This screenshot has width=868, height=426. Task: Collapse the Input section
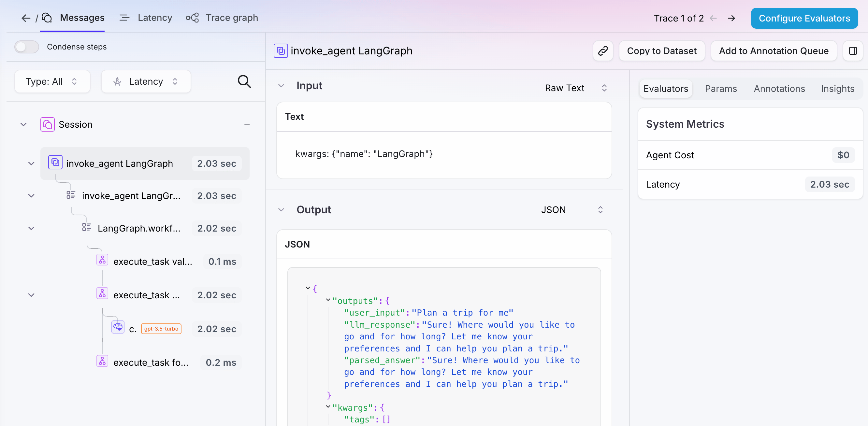[x=282, y=86]
